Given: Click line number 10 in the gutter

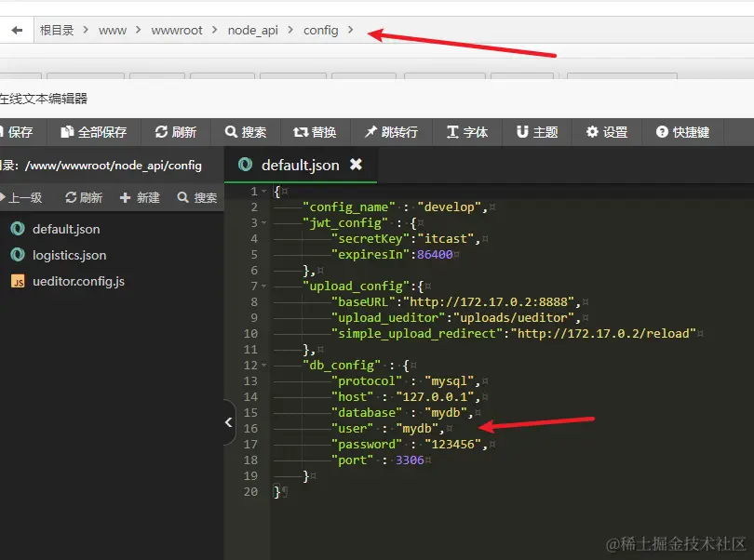Looking at the screenshot, I should (x=250, y=334).
